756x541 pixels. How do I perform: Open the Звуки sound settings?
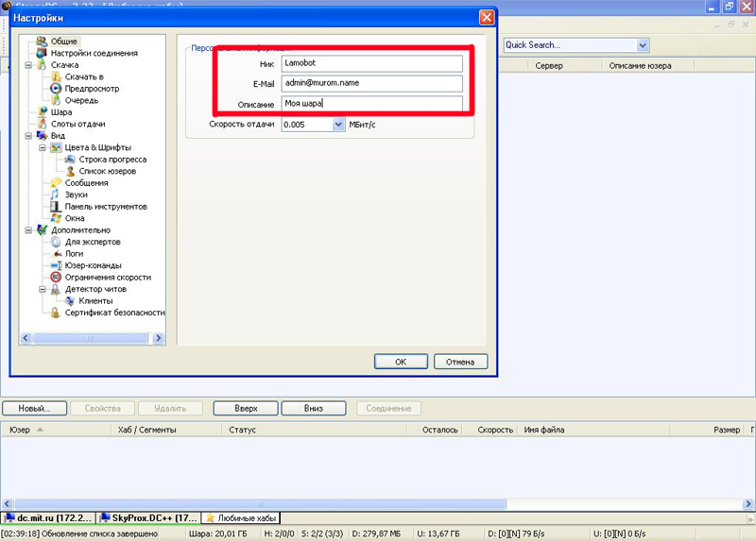(76, 194)
